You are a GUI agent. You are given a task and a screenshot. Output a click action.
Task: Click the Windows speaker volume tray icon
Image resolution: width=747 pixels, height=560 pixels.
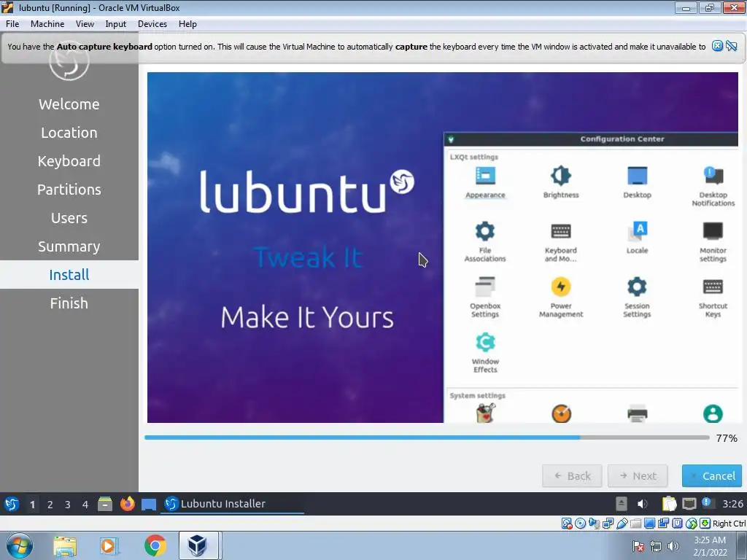[x=673, y=546]
